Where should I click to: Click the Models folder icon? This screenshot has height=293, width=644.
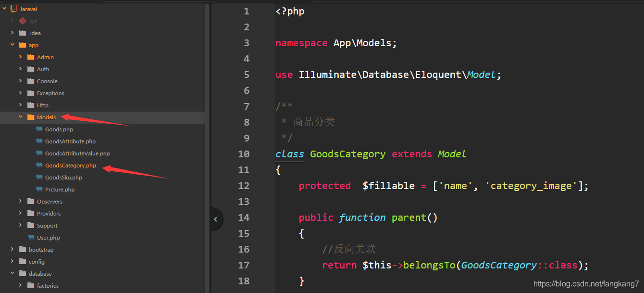tap(31, 117)
